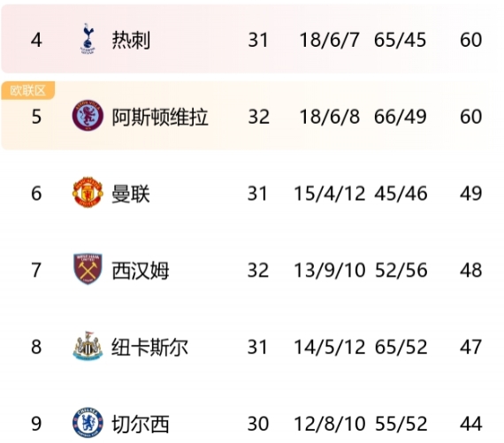
Task: Tap the West Ham United crest
Action: point(88,269)
